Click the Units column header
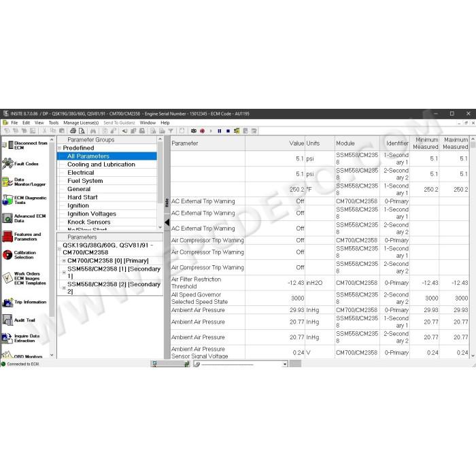The width and height of the screenshot is (476, 476). click(x=320, y=143)
